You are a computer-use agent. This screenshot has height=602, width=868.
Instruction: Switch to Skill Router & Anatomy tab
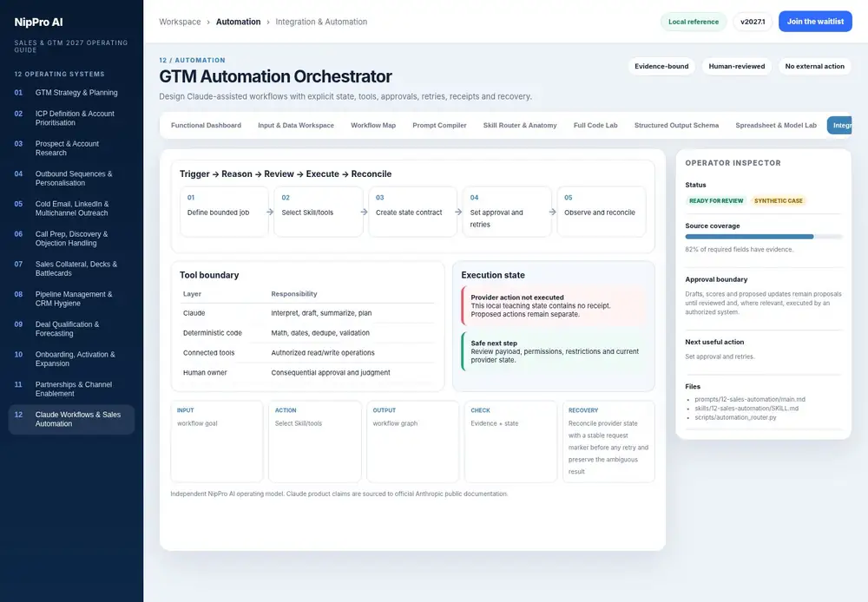click(520, 126)
